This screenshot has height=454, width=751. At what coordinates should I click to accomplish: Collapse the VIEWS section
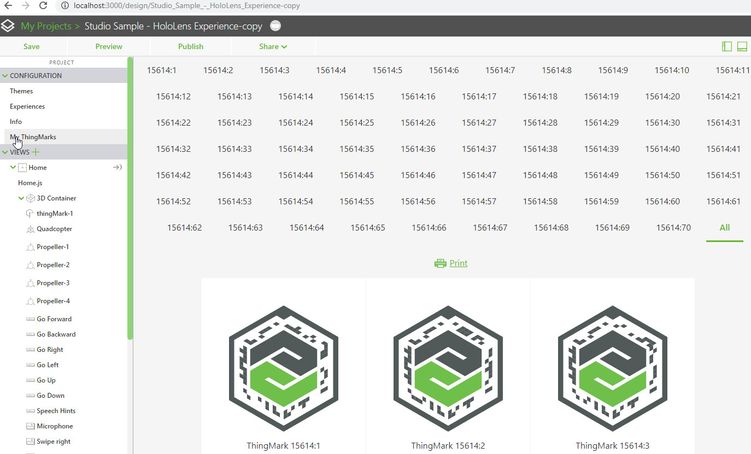(5, 152)
